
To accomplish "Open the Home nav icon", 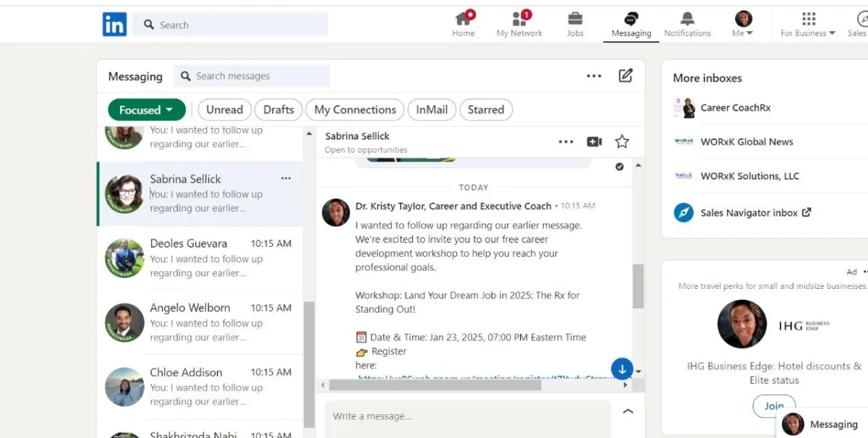I will point(464,24).
